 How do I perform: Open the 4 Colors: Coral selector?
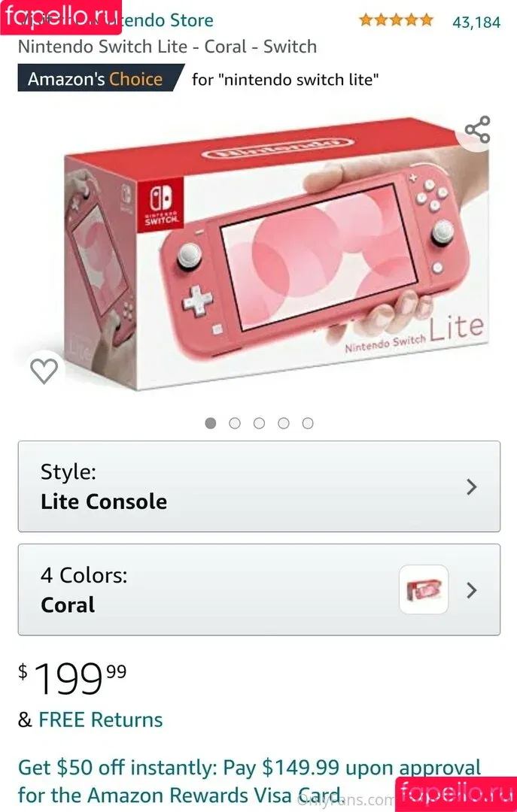coord(260,589)
